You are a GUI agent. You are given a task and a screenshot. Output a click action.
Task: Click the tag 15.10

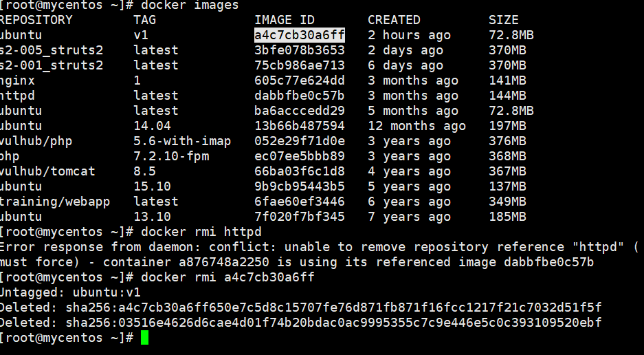tap(152, 186)
